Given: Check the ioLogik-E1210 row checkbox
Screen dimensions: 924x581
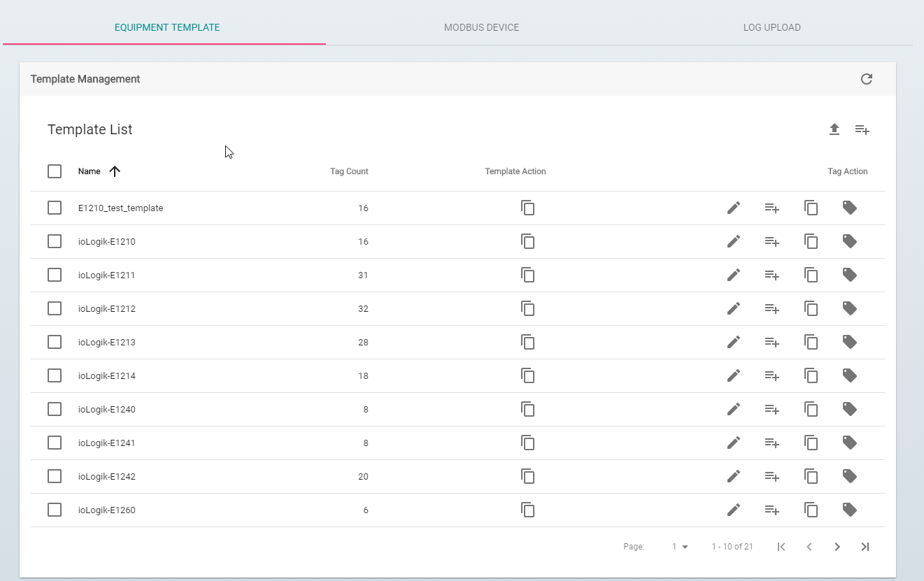Looking at the screenshot, I should pyautogui.click(x=55, y=241).
